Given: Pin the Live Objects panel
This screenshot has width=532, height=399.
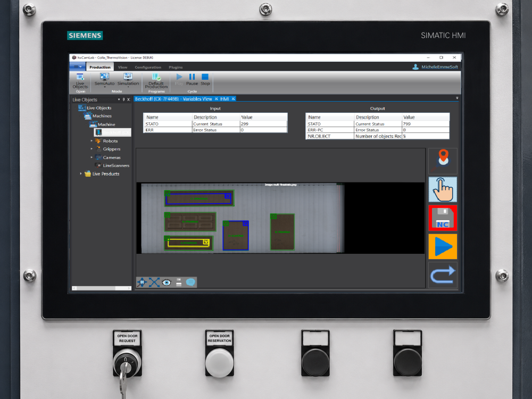Looking at the screenshot, I should (x=123, y=100).
